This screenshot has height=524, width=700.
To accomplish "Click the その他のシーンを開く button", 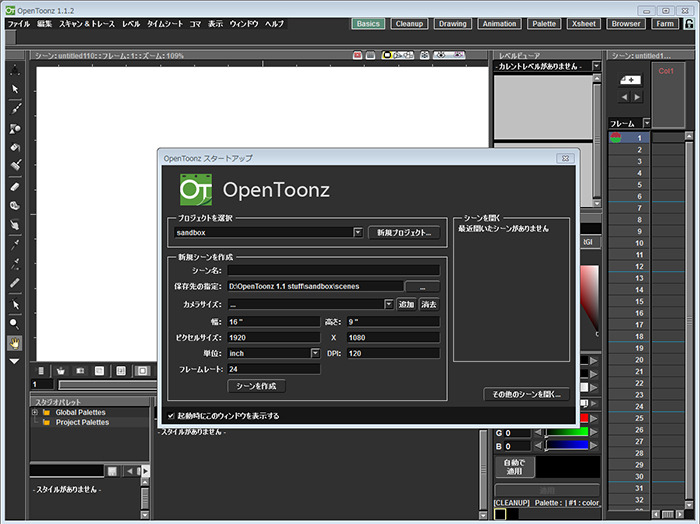I will click(526, 394).
